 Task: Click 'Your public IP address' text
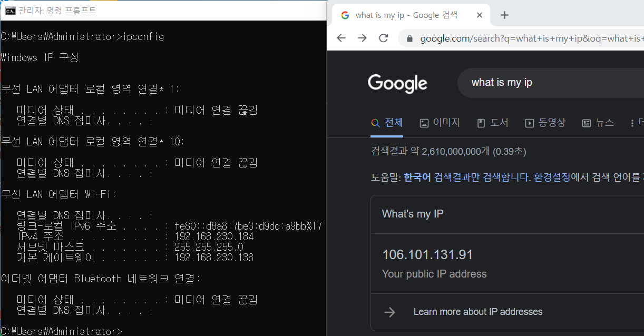(x=434, y=274)
